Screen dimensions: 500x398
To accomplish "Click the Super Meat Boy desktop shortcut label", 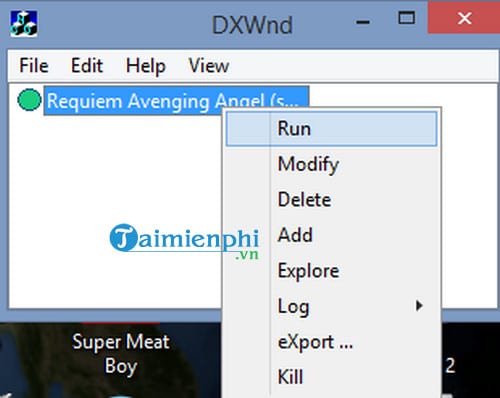I will [x=121, y=354].
